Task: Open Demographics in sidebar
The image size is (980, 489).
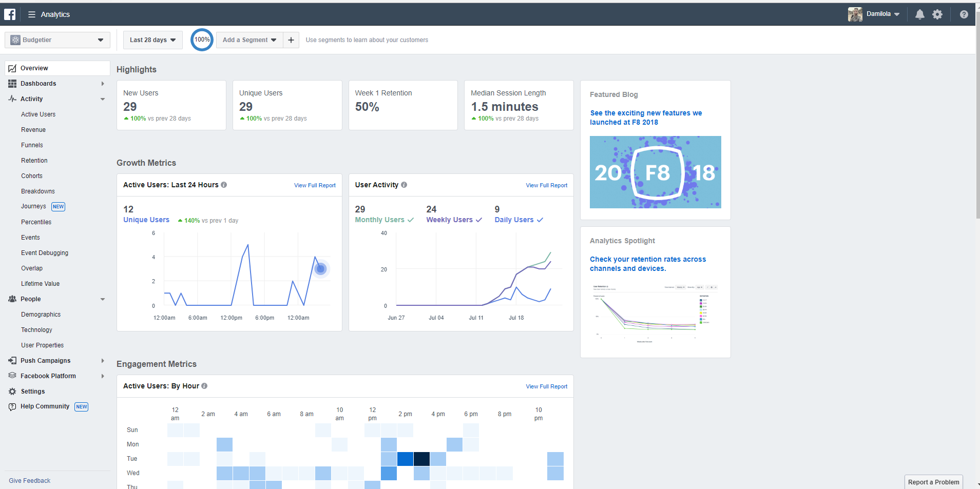Action: [41, 315]
